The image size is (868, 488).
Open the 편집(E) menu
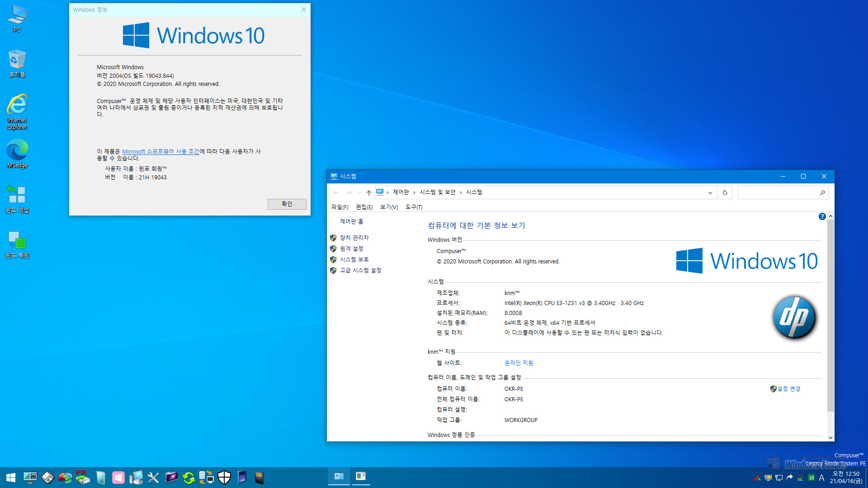pyautogui.click(x=364, y=207)
